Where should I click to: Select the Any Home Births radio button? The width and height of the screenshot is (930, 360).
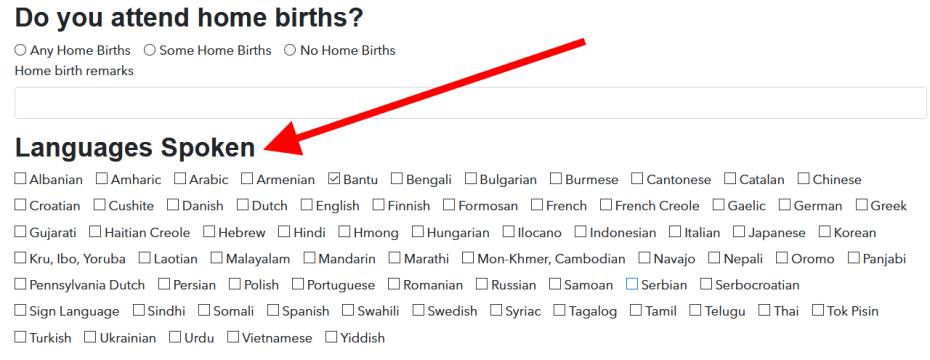[x=20, y=50]
